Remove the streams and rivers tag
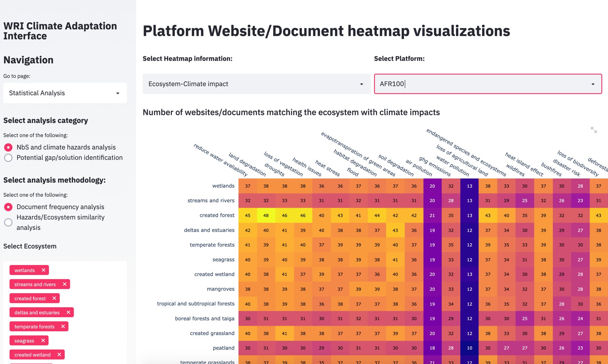This screenshot has height=364, width=608. coord(65,284)
